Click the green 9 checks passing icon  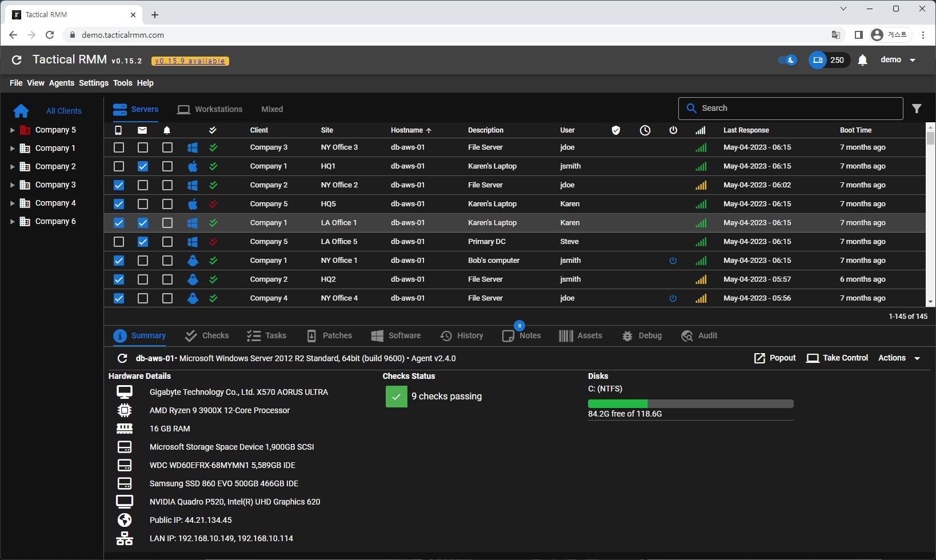[397, 397]
